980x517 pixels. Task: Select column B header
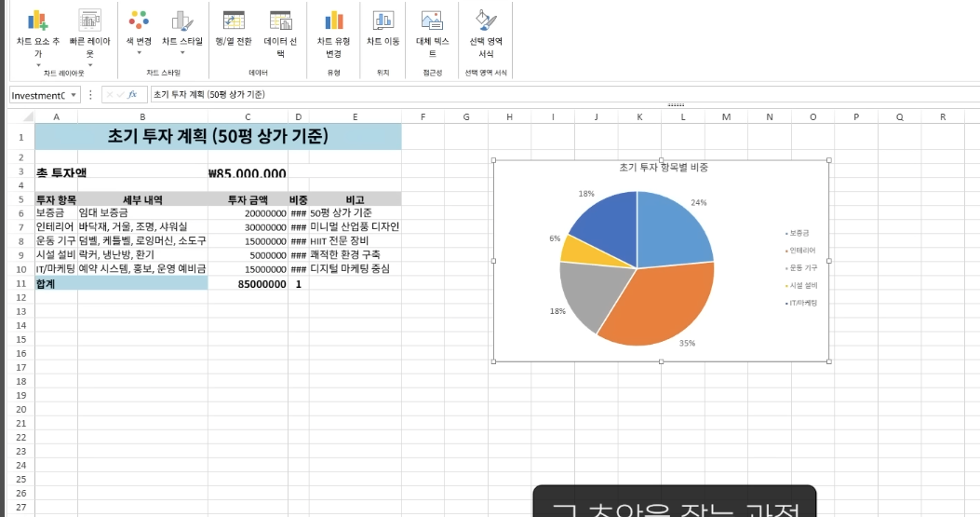pyautogui.click(x=142, y=116)
